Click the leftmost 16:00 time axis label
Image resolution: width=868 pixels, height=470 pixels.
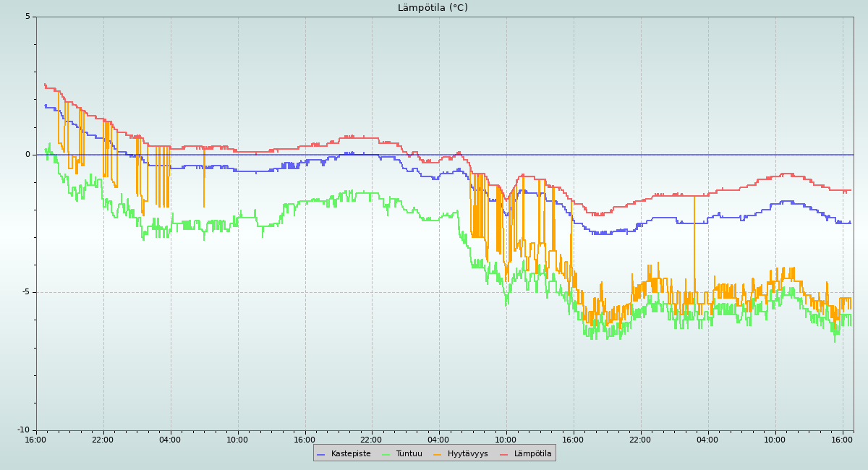click(x=36, y=440)
